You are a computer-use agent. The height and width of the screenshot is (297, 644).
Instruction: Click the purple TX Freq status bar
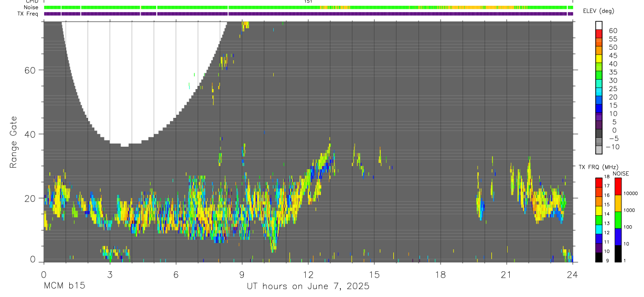pos(308,14)
